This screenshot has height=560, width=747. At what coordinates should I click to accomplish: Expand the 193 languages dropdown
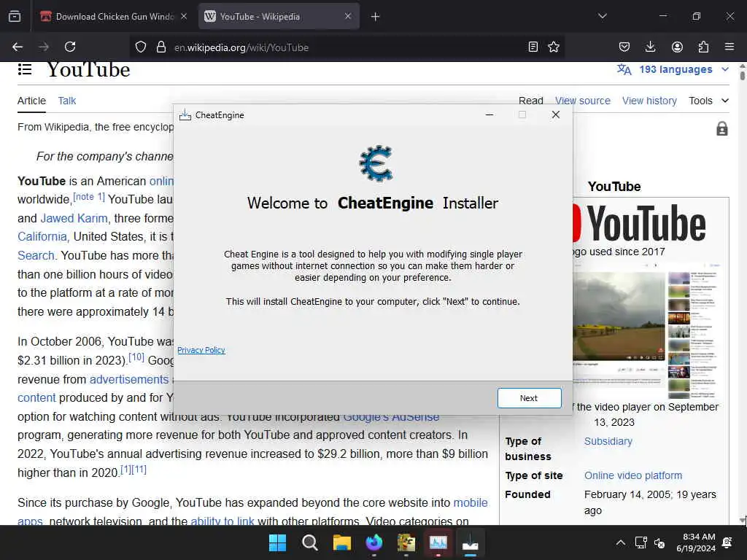click(684, 69)
